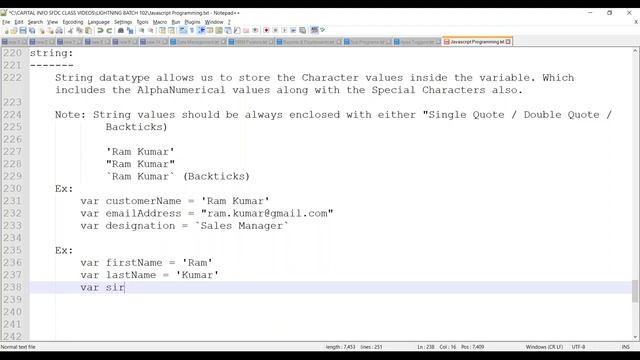The height and width of the screenshot is (360, 640).
Task: Click the Close document toolbar icon
Action: click(42, 31)
